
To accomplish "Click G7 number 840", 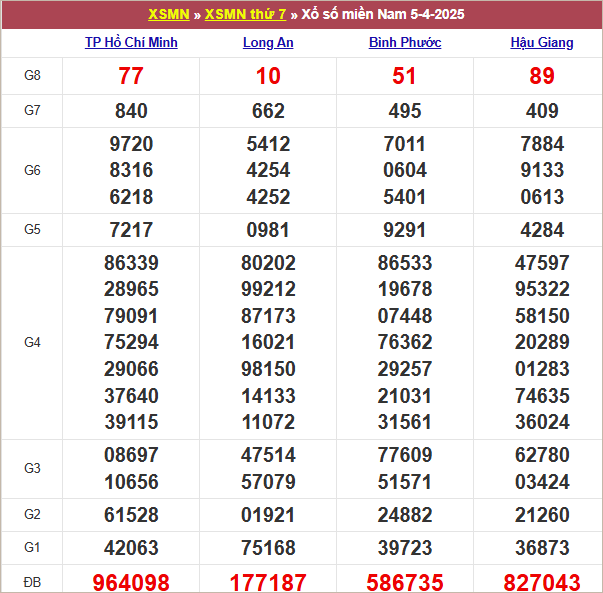I will [x=131, y=111].
